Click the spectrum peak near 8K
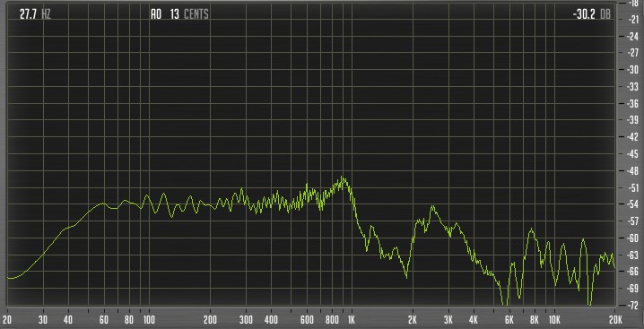The width and height of the screenshot is (644, 329). click(x=532, y=229)
